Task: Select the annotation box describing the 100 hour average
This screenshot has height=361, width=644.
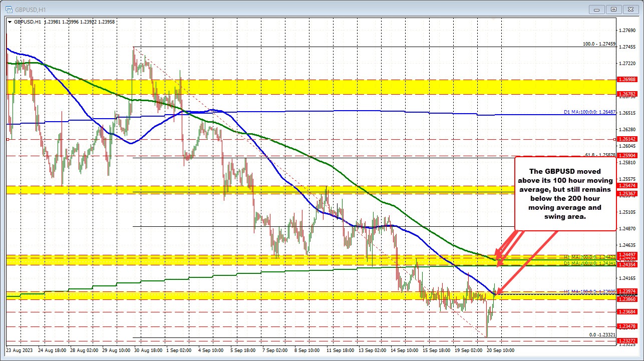Action: (x=565, y=194)
